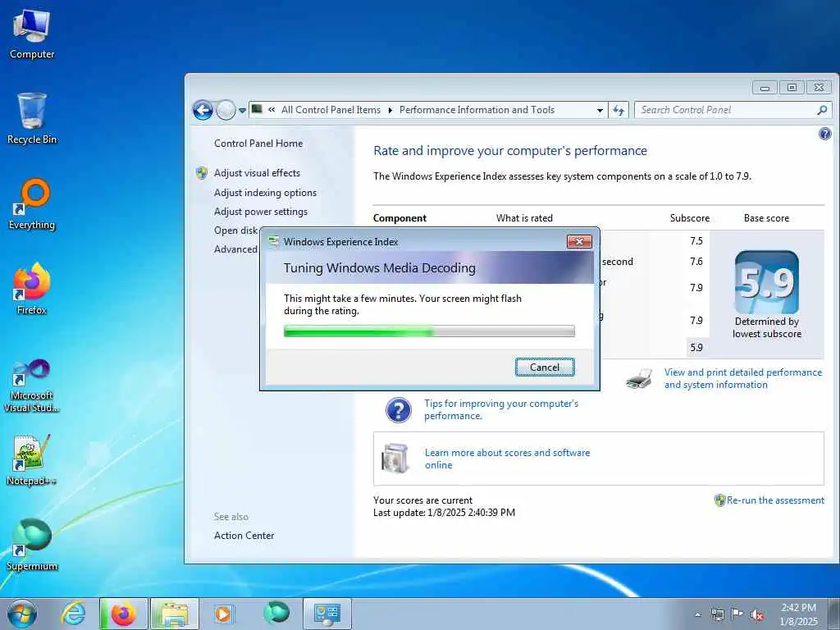This screenshot has width=840, height=630.
Task: Expand the breadcrumb arrow after All Control Panel Items
Action: tap(390, 111)
